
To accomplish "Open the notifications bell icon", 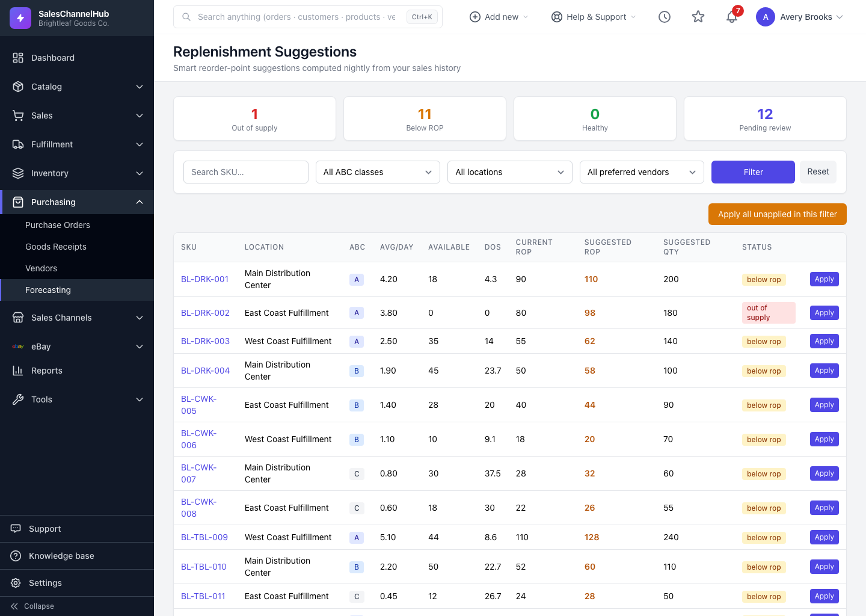I will [731, 17].
